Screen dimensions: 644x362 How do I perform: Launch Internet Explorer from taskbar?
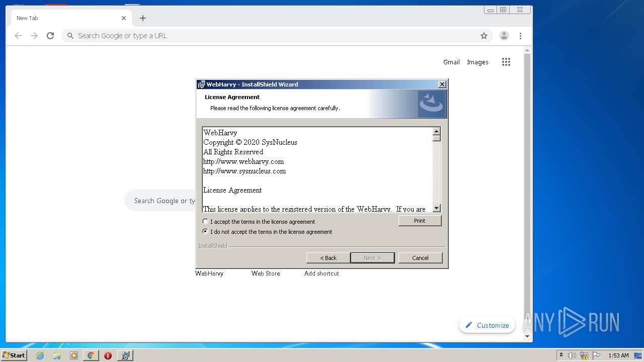[x=40, y=355]
